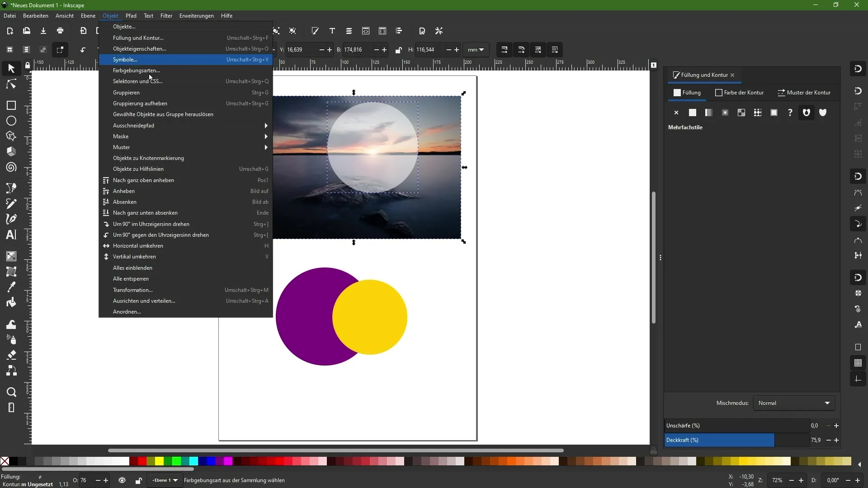
Task: Select the Calligraphy tool
Action: pos(11,219)
